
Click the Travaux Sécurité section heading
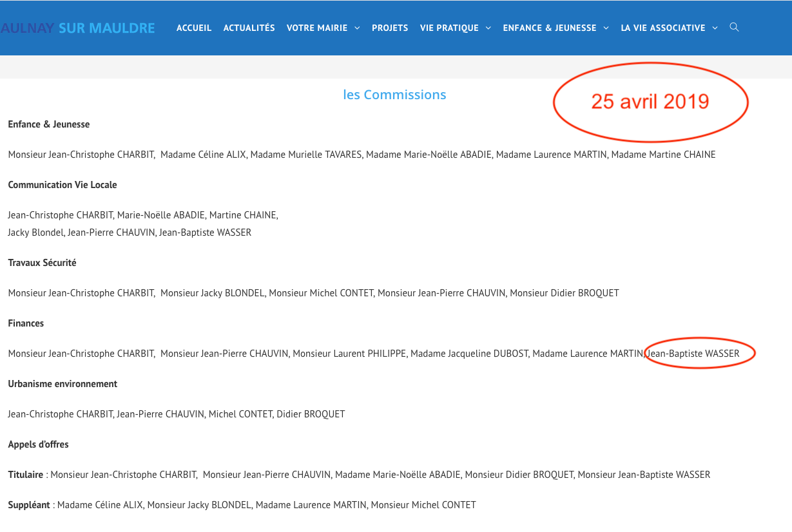42,263
